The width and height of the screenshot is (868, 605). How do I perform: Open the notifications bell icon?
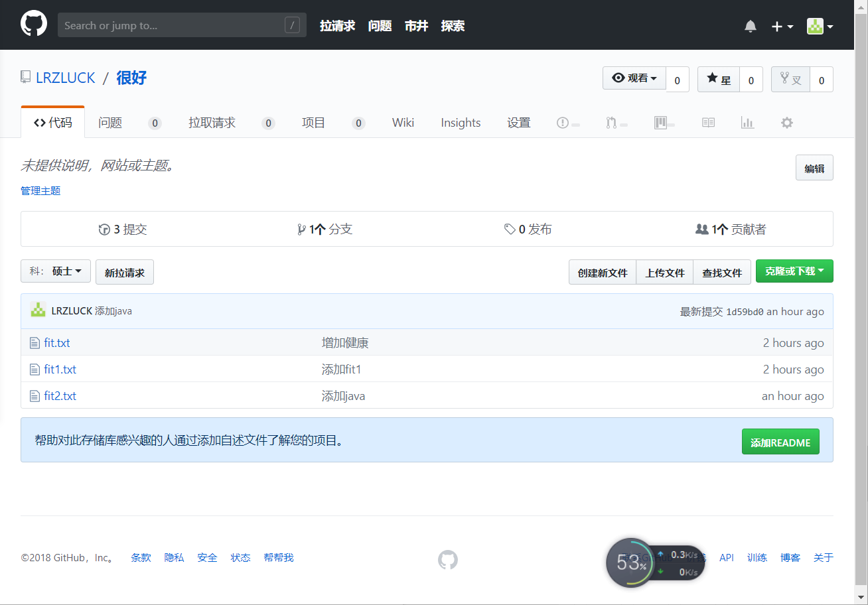751,26
